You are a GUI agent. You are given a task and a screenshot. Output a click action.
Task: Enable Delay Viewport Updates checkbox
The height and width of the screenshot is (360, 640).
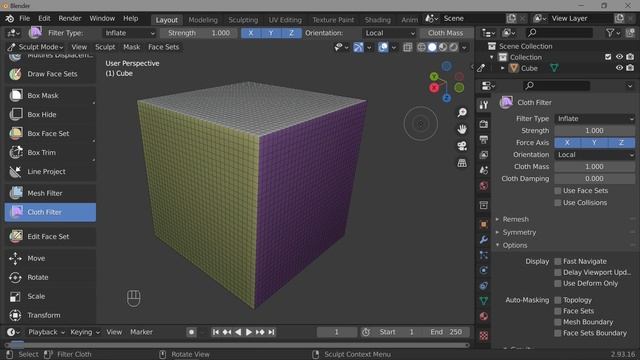(558, 272)
